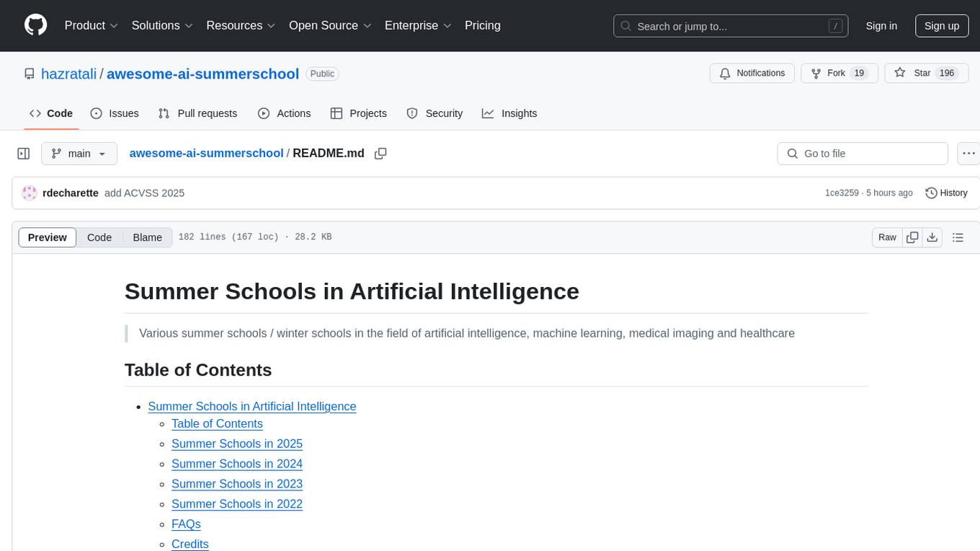
Task: Click the fork count 19
Action: (x=858, y=74)
